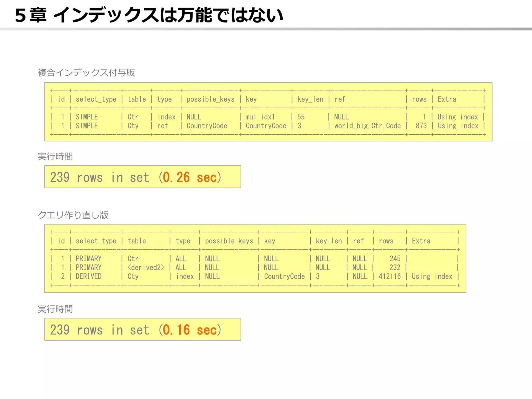Click the Extra header in the first table
The image size is (532, 399).
[447, 99]
